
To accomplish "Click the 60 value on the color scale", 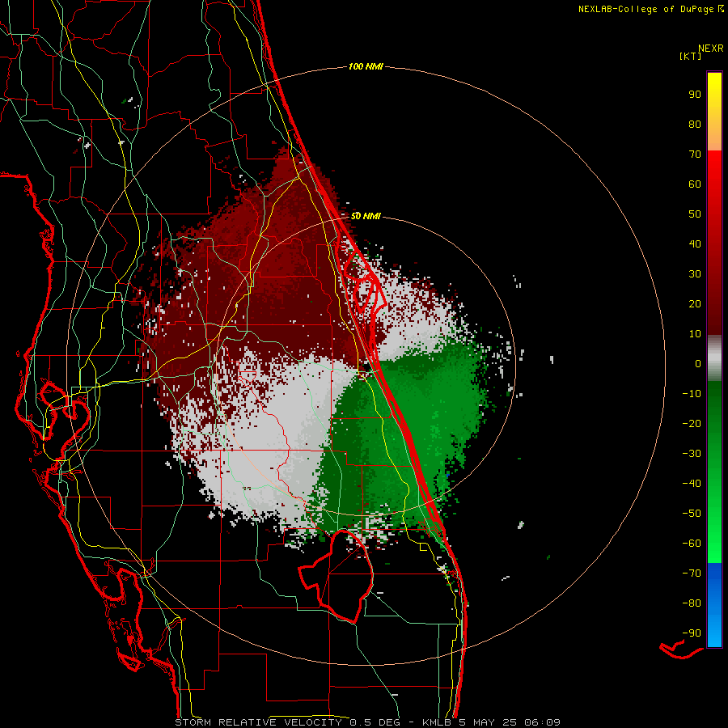I will click(x=695, y=184).
